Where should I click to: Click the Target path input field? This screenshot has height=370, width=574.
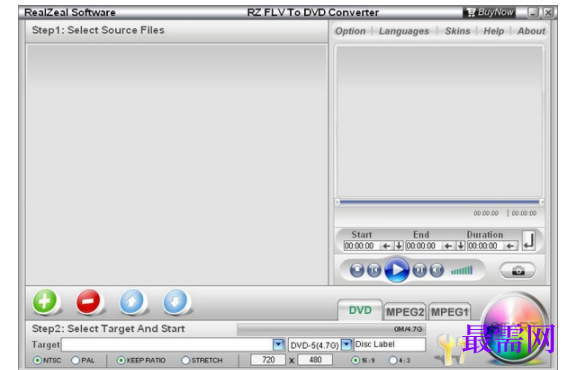tap(167, 344)
